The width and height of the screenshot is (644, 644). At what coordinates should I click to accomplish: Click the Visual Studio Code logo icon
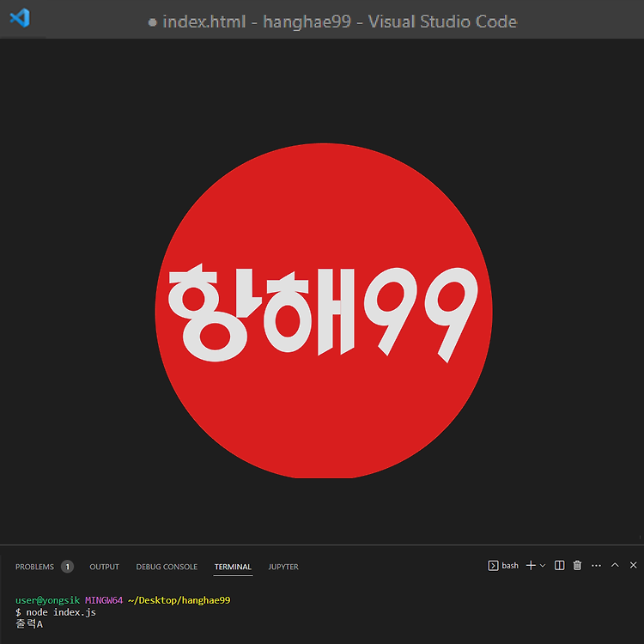pos(20,18)
